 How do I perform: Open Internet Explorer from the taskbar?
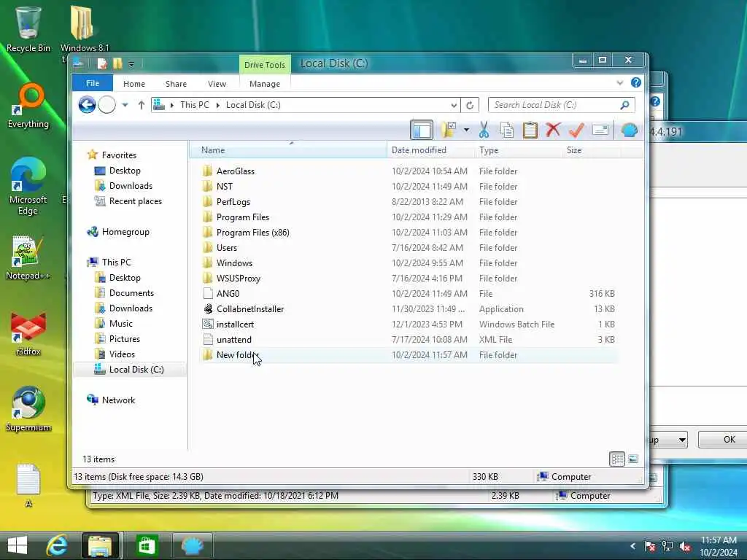57,545
